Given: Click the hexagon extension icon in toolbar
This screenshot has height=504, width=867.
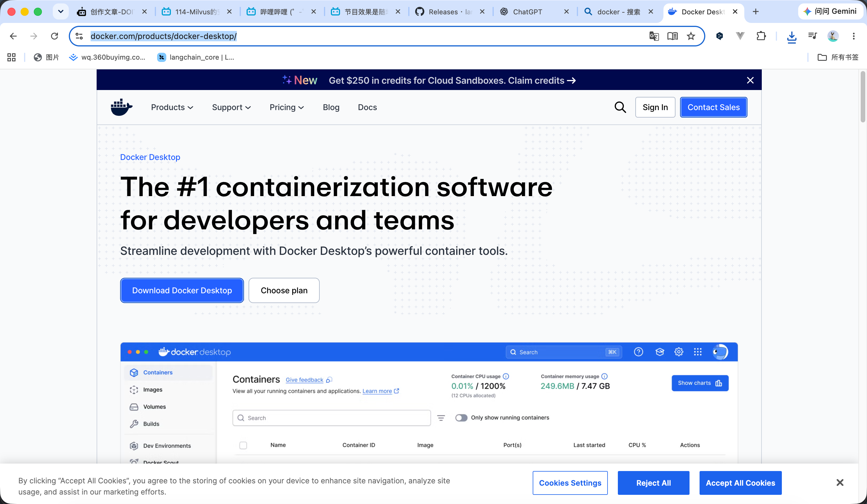Looking at the screenshot, I should click(719, 36).
